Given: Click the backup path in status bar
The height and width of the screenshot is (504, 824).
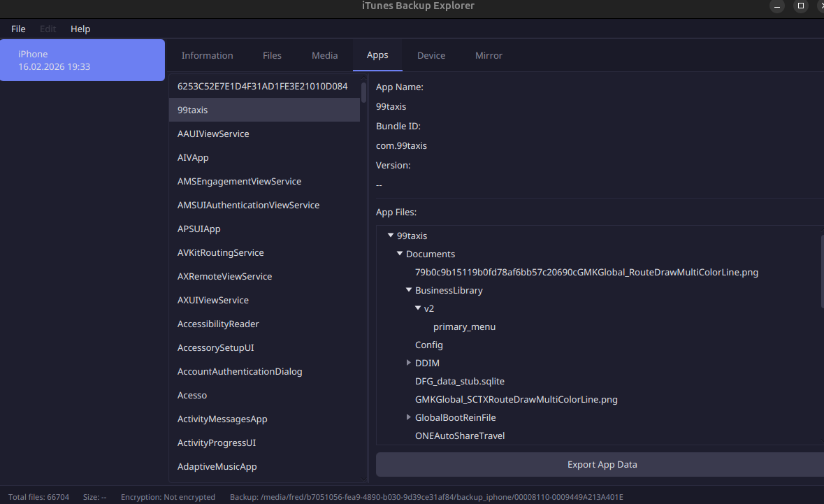Looking at the screenshot, I should click(426, 496).
